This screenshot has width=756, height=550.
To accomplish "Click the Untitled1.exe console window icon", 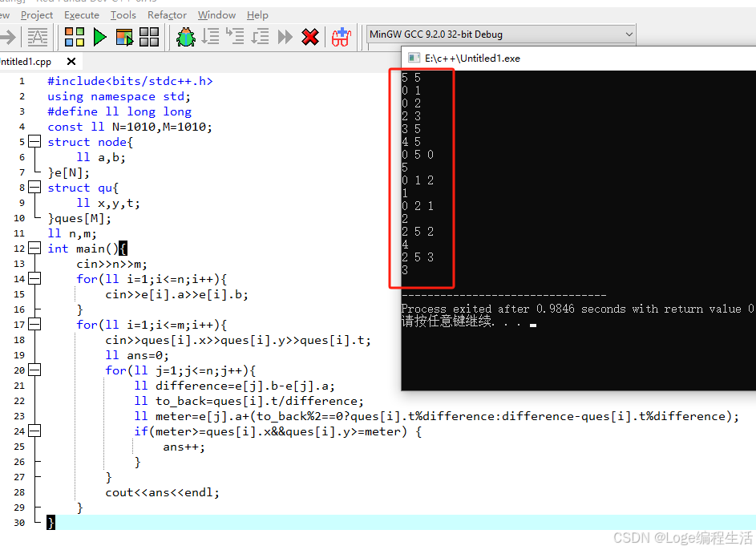I will coord(414,59).
